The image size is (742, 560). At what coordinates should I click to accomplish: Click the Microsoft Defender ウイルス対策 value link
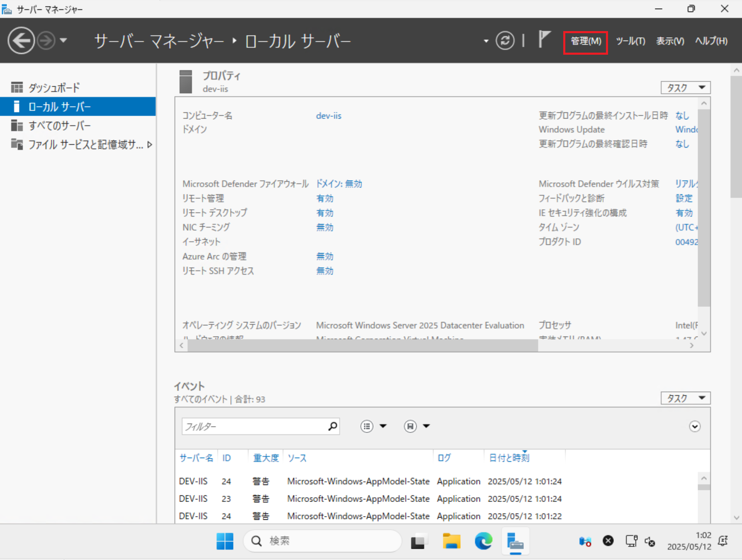click(686, 184)
